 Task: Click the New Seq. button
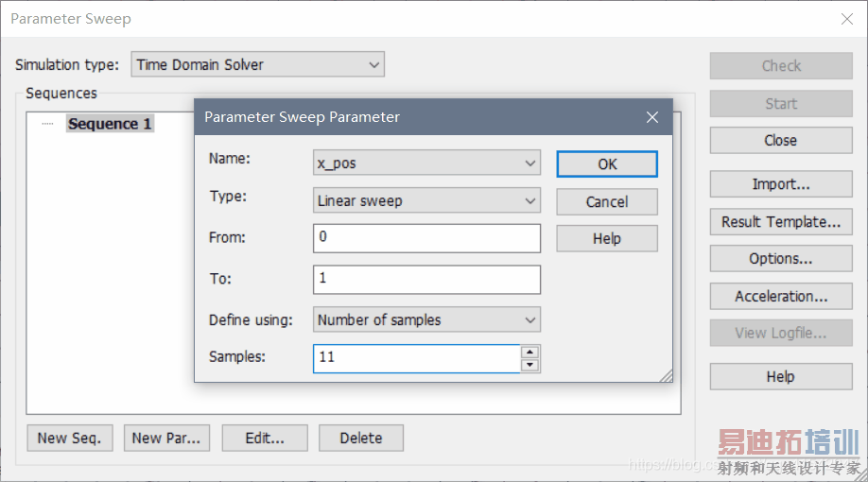point(70,438)
